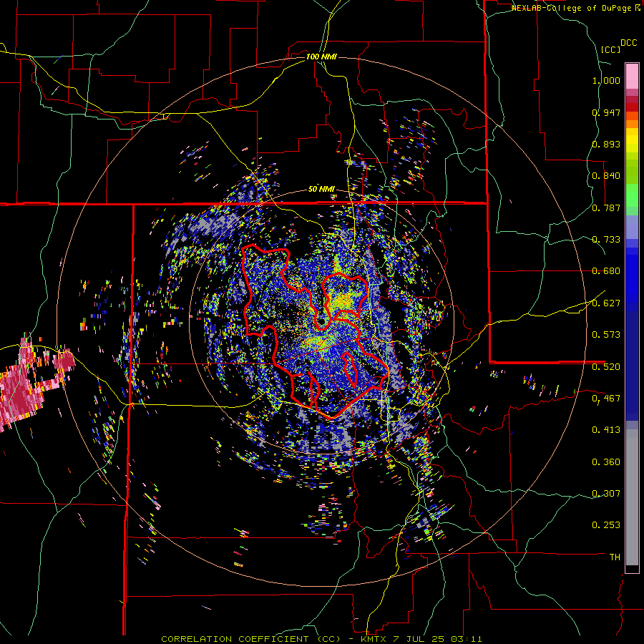644x644 pixels.
Task: Click the 0.787 colorbar value
Action: coord(606,208)
